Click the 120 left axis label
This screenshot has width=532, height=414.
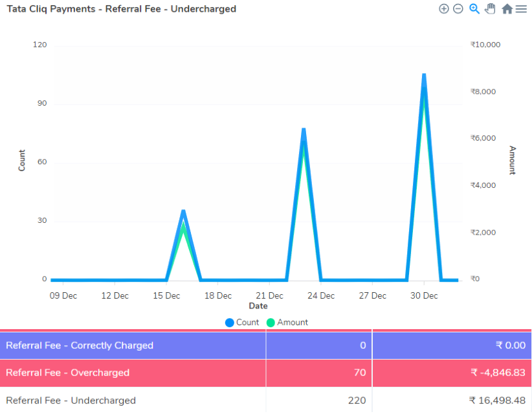pos(39,45)
